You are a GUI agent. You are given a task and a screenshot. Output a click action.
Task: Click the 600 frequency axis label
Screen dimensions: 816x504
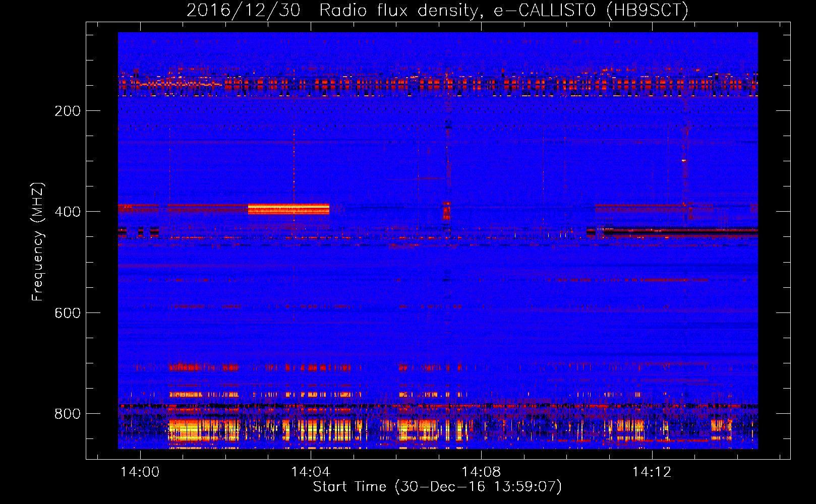(x=68, y=313)
